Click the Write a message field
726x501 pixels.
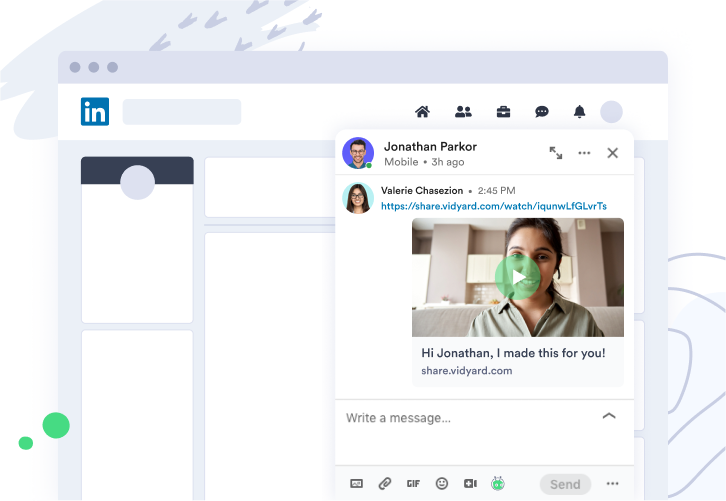tap(460, 418)
